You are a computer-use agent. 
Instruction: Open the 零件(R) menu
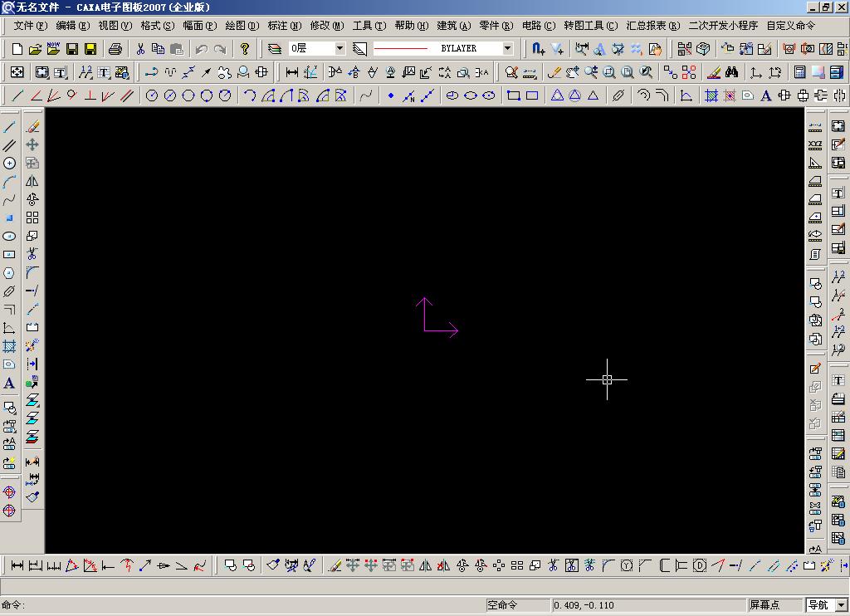496,26
